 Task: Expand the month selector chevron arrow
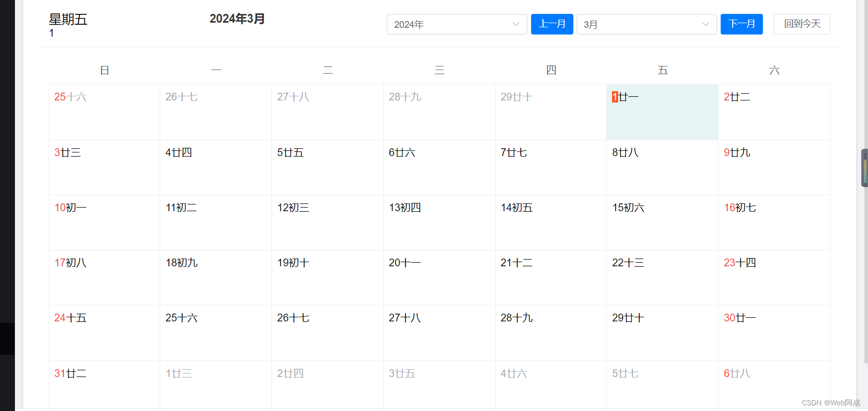pos(705,24)
